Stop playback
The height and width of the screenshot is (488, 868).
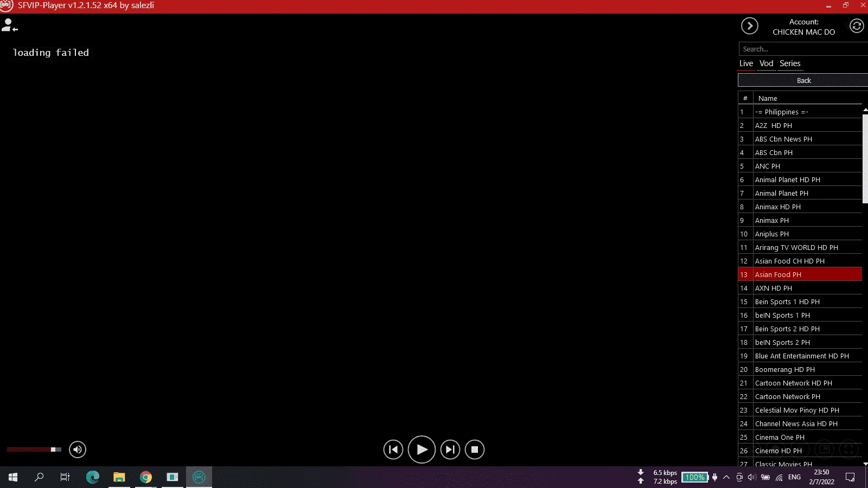coord(475,450)
